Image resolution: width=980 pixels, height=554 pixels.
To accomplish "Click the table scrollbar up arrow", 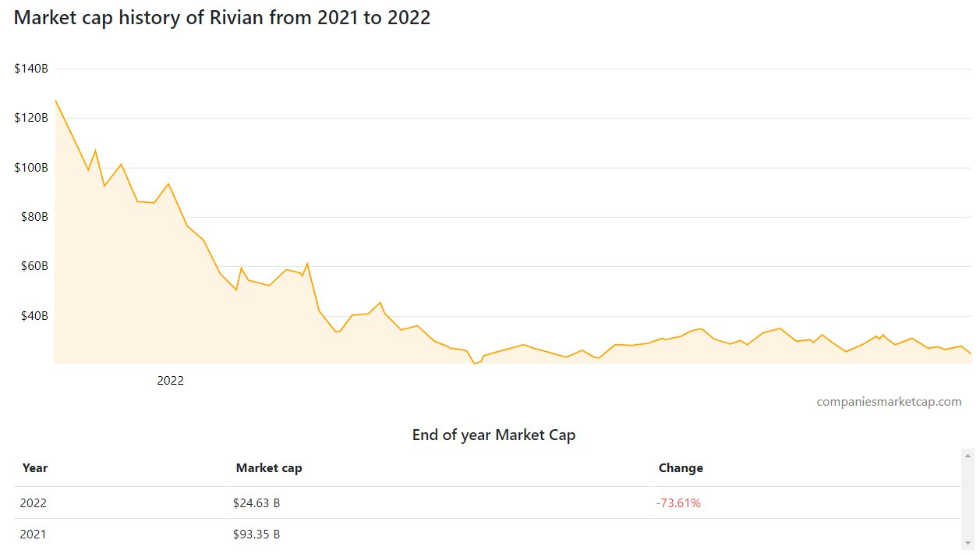I will coord(968,455).
